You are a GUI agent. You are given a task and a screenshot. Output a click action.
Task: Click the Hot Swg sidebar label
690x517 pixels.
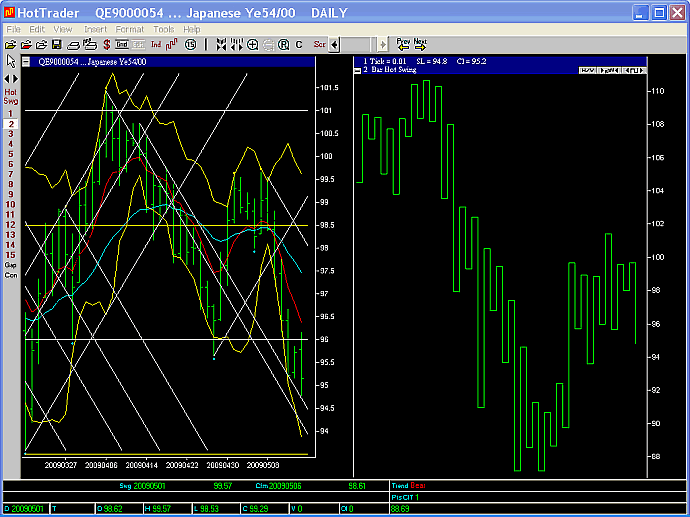click(x=11, y=97)
